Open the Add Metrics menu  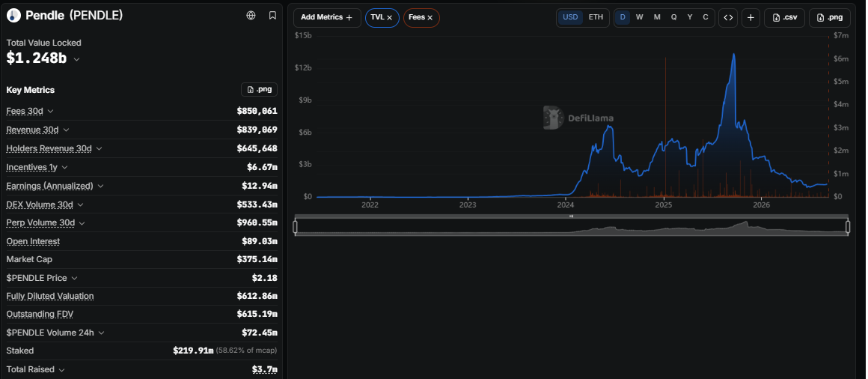[326, 18]
